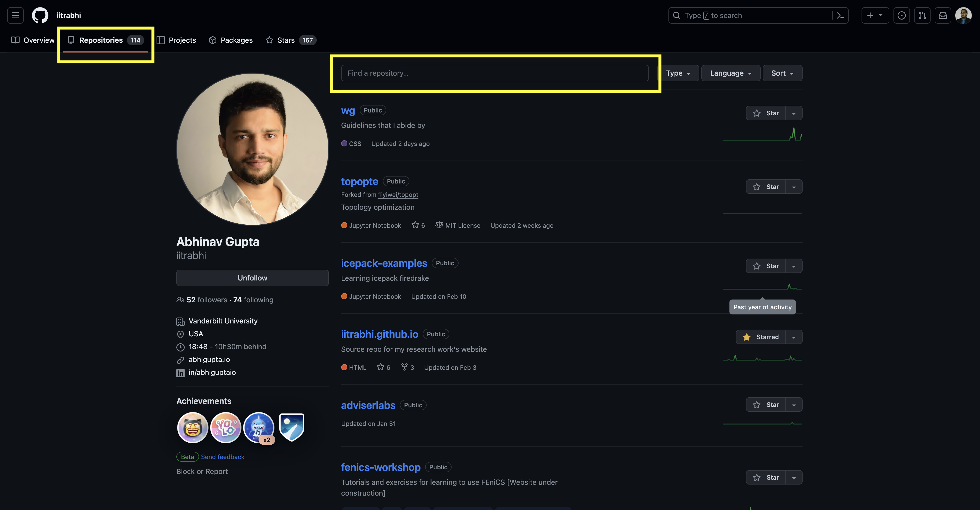Open the Sort dropdown
980x510 pixels.
click(x=782, y=73)
